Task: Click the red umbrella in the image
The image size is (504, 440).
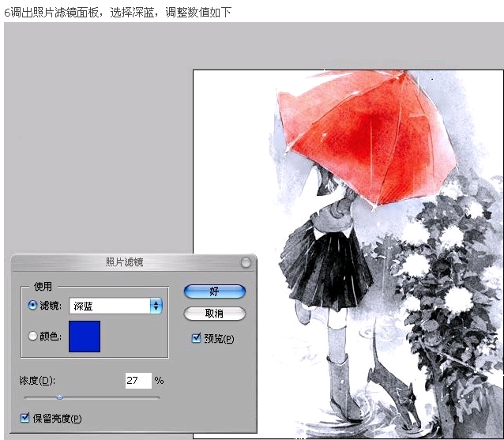Action: [x=367, y=138]
